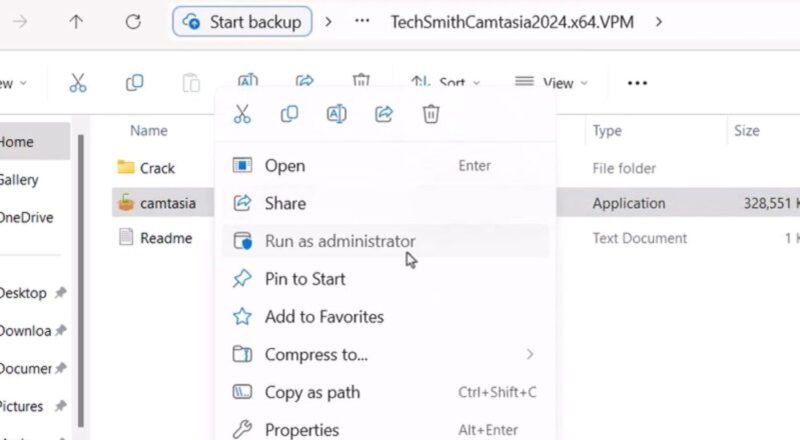Click the toolbar scissors Cut icon
This screenshot has height=440, width=800.
(x=78, y=83)
